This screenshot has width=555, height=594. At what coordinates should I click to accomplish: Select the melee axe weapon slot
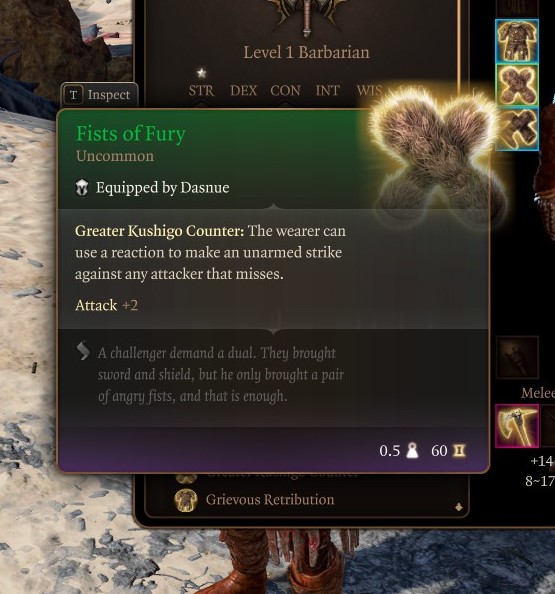coord(517,425)
